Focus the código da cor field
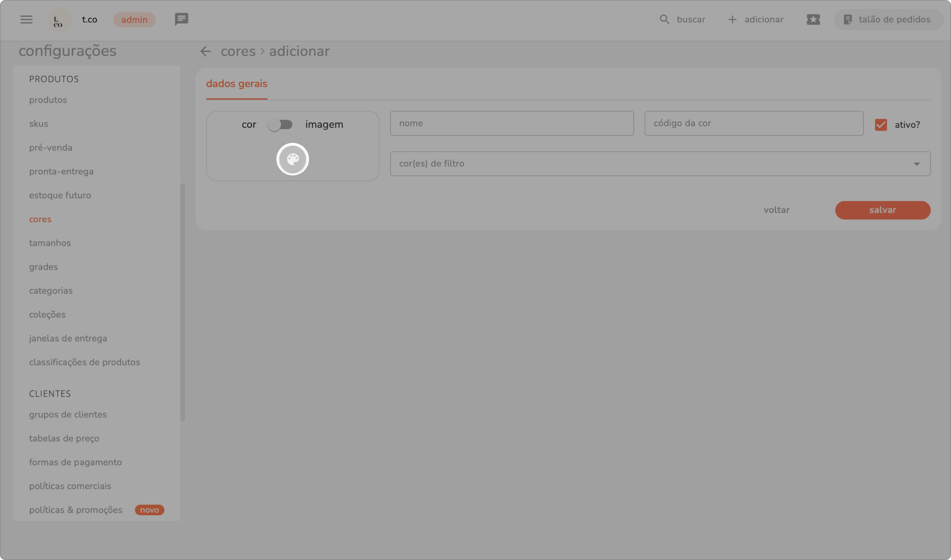 [753, 123]
